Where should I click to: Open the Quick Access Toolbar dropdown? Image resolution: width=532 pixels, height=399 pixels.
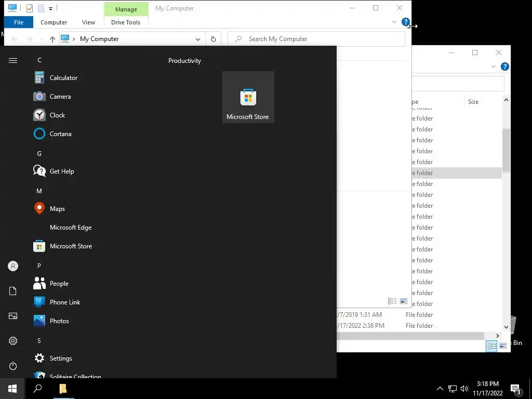coord(50,8)
